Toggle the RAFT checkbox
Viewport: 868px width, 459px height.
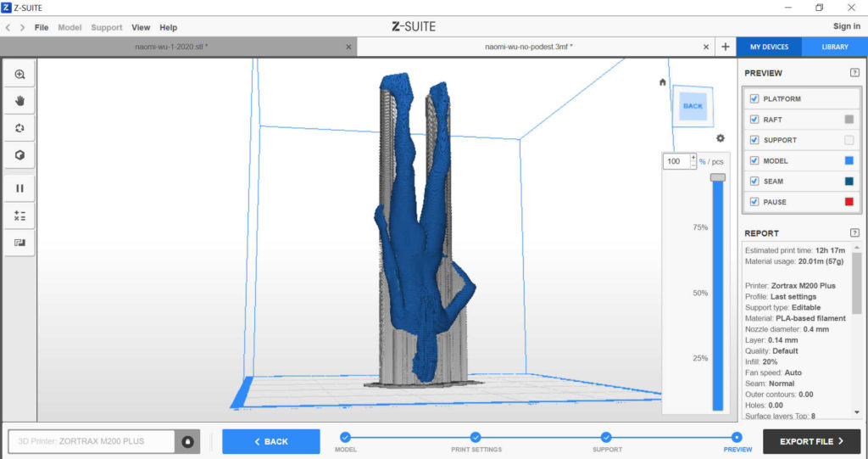click(754, 119)
